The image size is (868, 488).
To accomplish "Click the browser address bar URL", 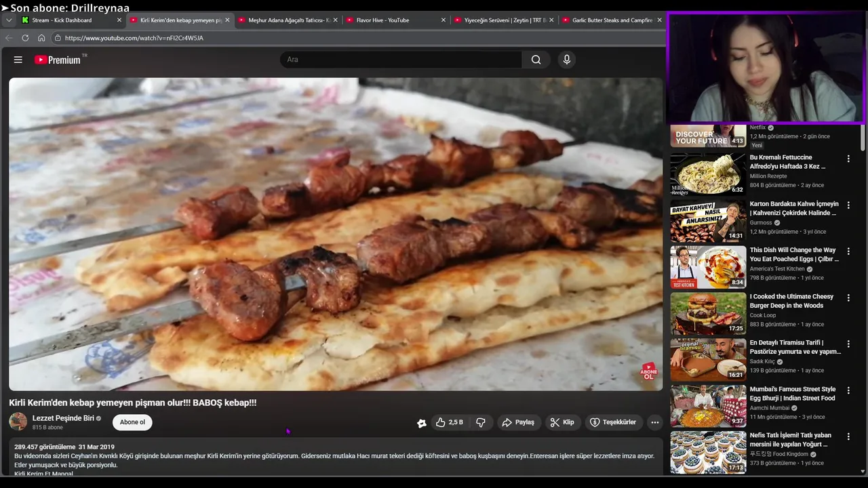I will pyautogui.click(x=134, y=38).
